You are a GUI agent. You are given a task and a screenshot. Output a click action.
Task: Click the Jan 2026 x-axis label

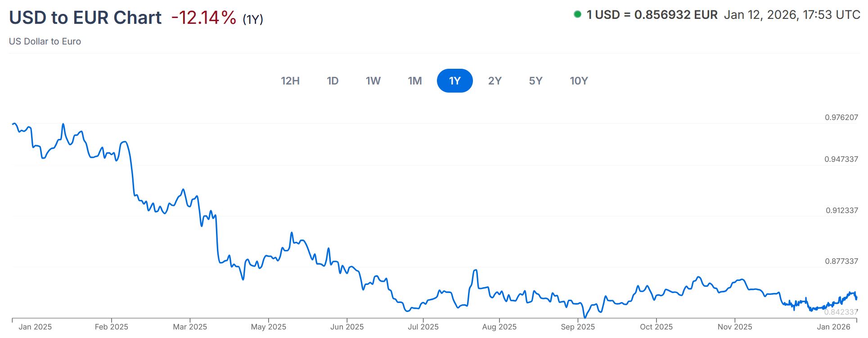pos(834,327)
